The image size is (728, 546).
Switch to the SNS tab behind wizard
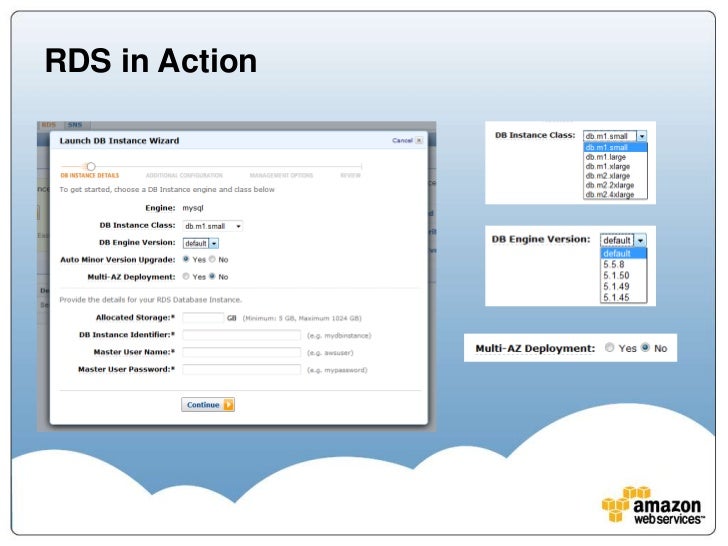coord(75,125)
